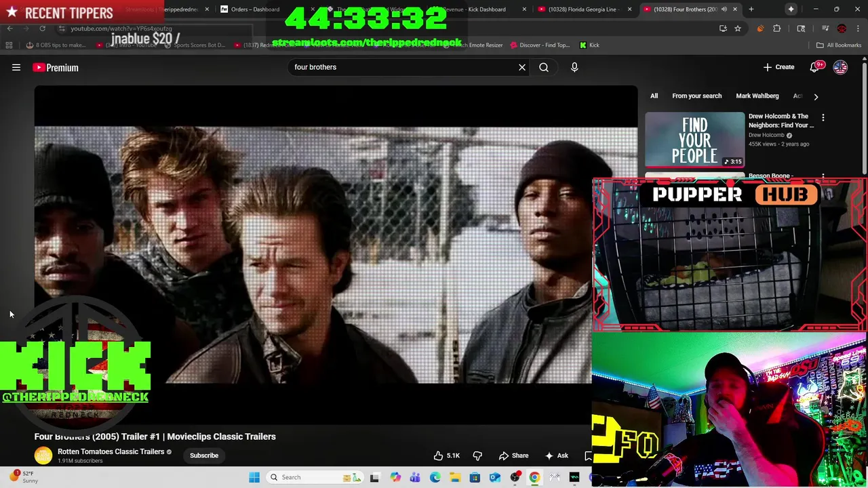Open Task View on taskbar

tap(374, 477)
